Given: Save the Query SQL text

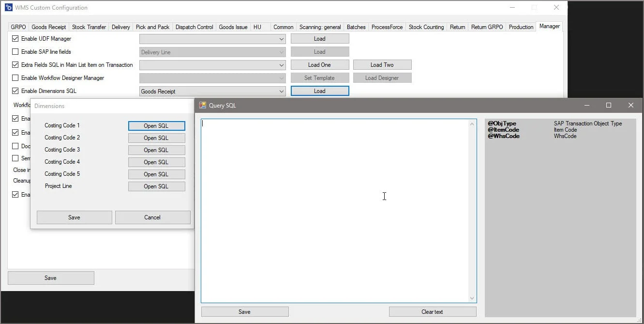Looking at the screenshot, I should (x=245, y=312).
